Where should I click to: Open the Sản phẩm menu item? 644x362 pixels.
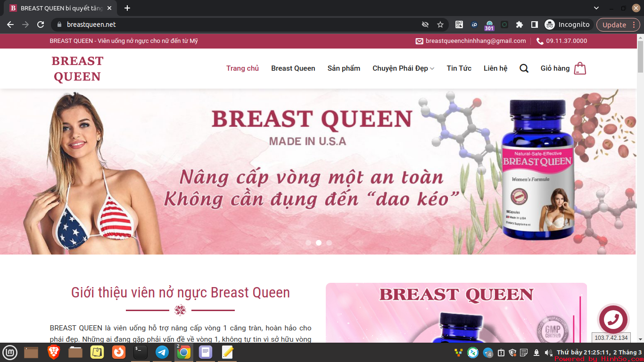tap(344, 68)
